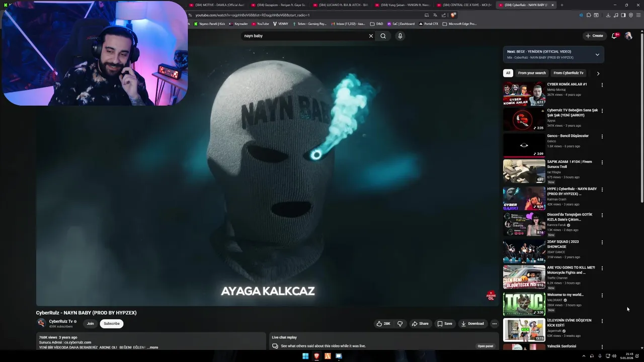Open YouTube notifications bell

(x=614, y=36)
